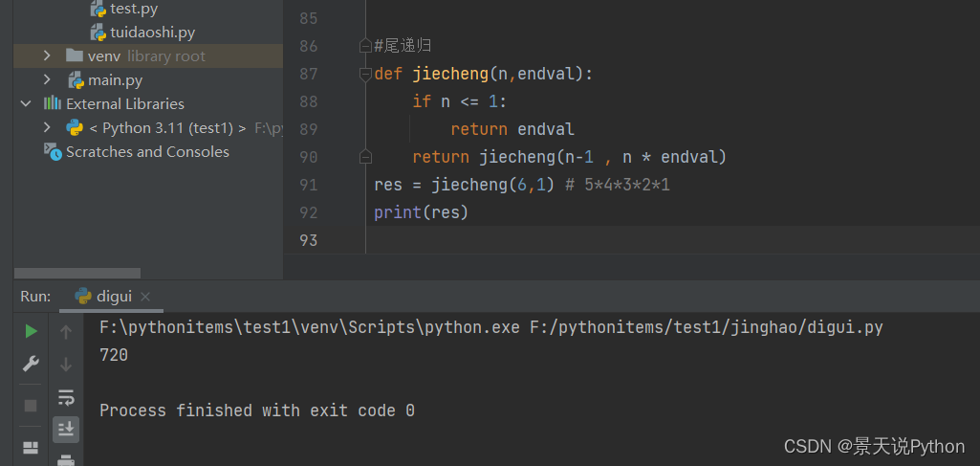Select the digui run tab
This screenshot has height=466, width=980.
[113, 297]
